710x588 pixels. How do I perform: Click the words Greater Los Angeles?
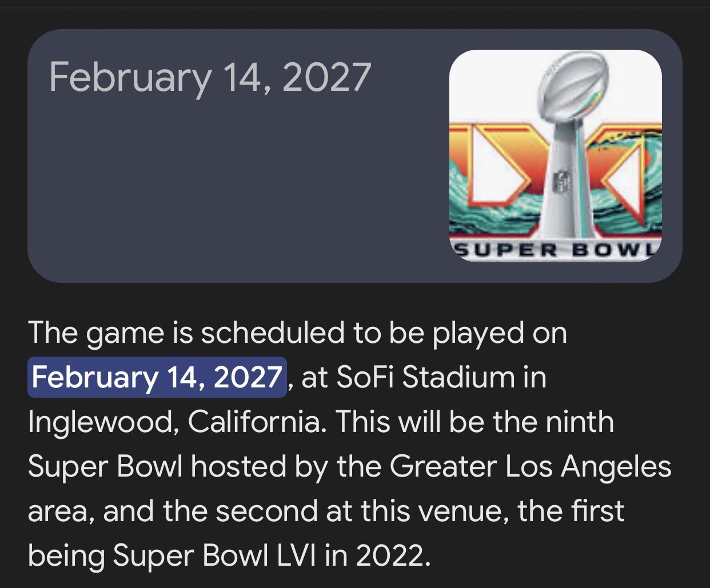[x=530, y=466]
